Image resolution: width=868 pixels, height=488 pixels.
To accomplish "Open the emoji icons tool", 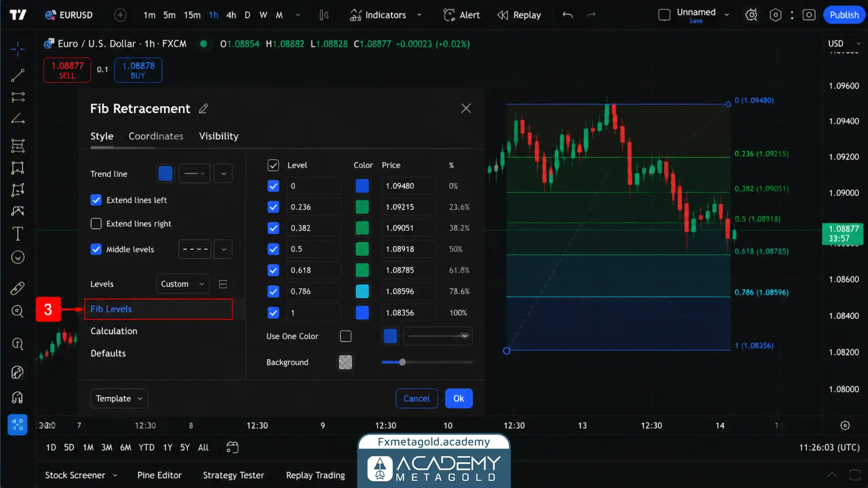I will coord(18,258).
